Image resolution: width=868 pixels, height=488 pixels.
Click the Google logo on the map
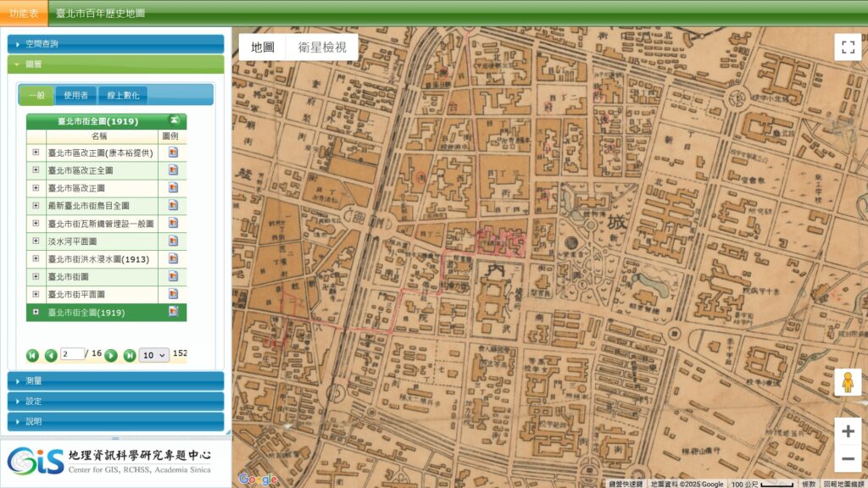pos(258,478)
